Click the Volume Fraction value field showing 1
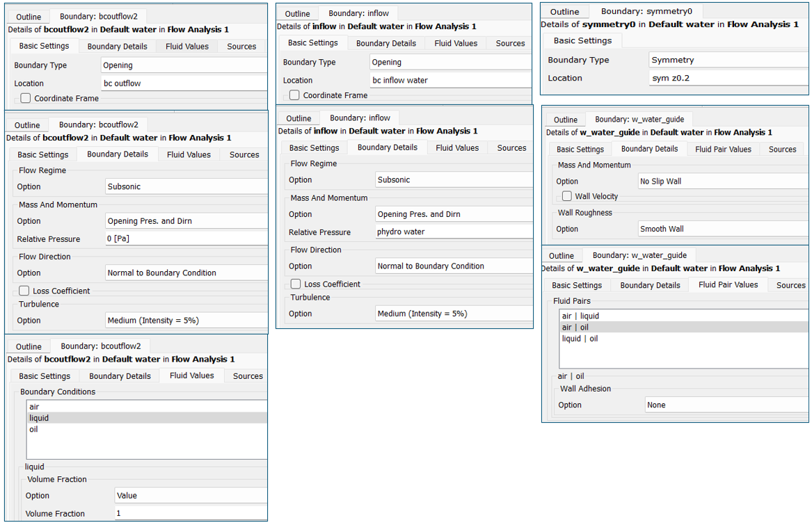Image resolution: width=812 pixels, height=525 pixels. click(x=190, y=513)
